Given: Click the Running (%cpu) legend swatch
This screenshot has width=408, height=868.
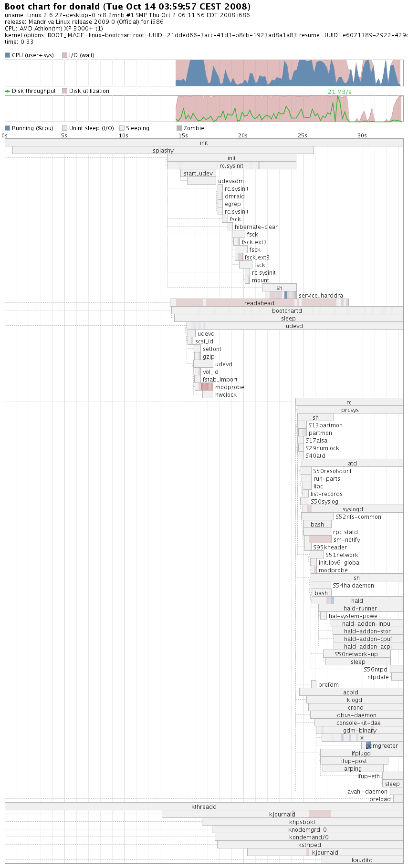Looking at the screenshot, I should point(7,128).
